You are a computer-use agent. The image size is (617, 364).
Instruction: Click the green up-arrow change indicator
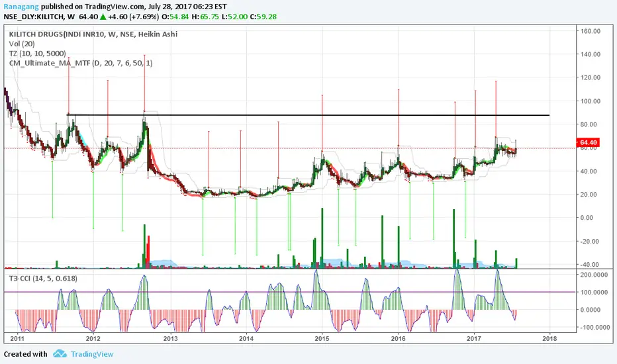tap(103, 17)
